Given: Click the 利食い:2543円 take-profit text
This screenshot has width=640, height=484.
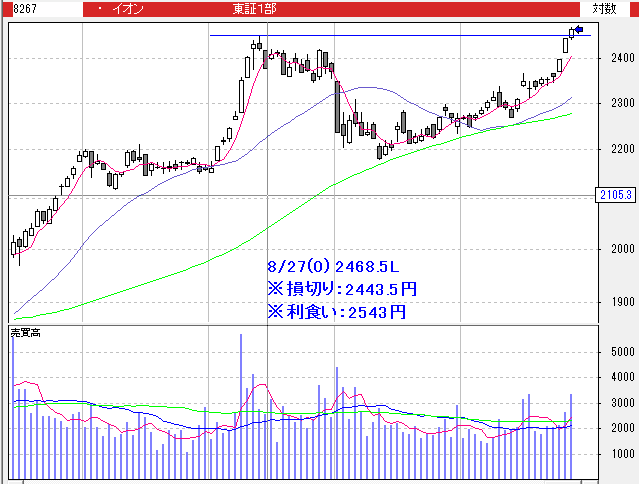Looking at the screenshot, I should pyautogui.click(x=336, y=312).
